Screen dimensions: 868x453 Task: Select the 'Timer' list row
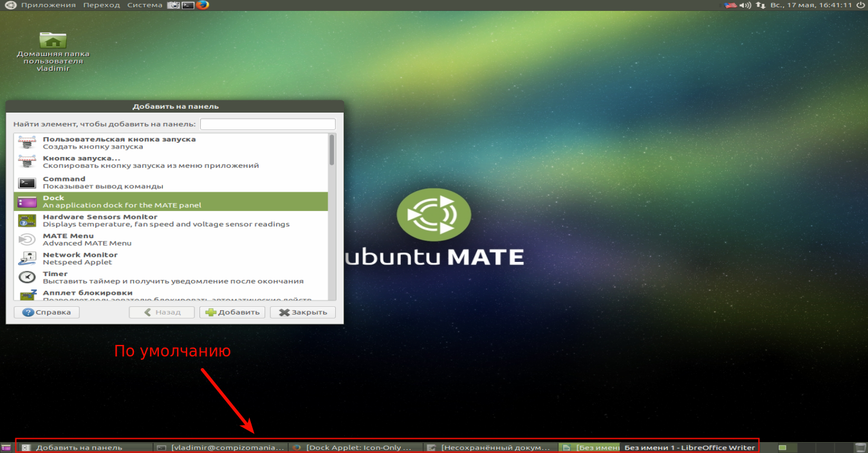coord(171,277)
